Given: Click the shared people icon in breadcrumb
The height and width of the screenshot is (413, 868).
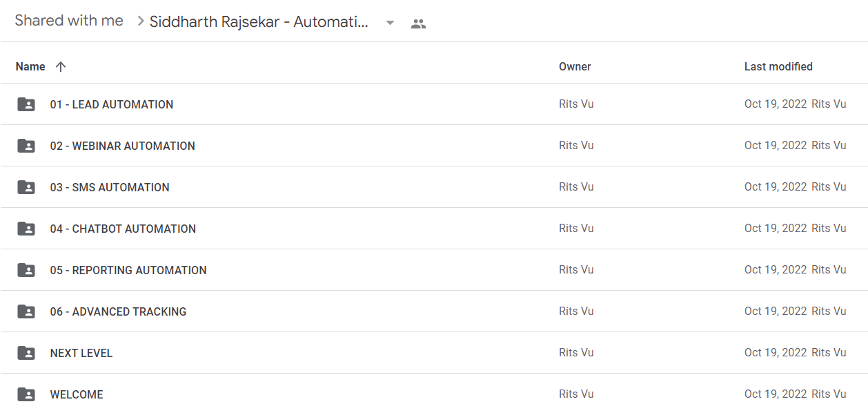Looking at the screenshot, I should click(x=418, y=23).
